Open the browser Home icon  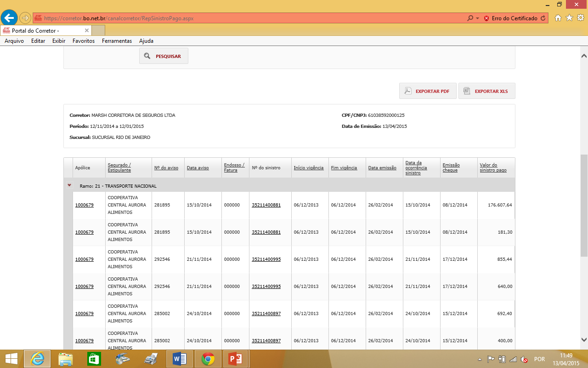pos(558,18)
